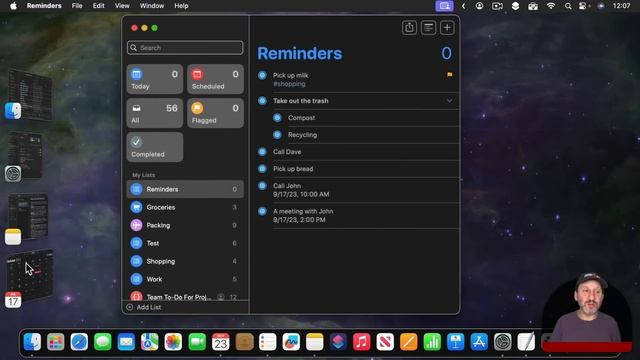This screenshot has height=360, width=640.
Task: Open the Edit menu
Action: (x=98, y=6)
